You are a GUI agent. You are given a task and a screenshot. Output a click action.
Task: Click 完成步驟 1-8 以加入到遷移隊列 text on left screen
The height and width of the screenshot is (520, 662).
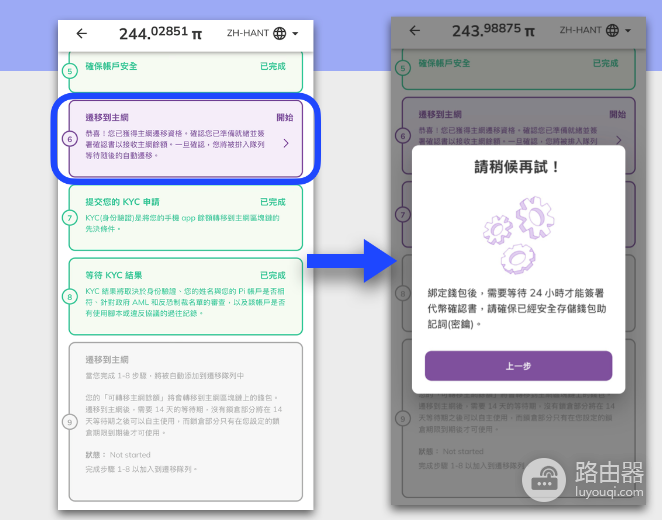coord(141,469)
